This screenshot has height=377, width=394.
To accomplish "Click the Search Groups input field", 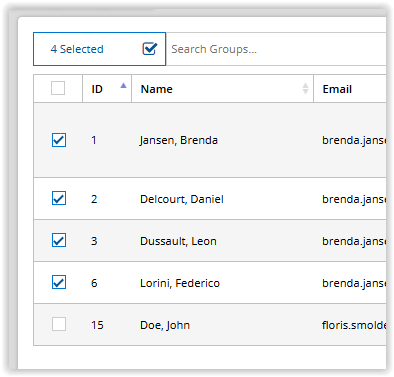I will click(x=277, y=49).
